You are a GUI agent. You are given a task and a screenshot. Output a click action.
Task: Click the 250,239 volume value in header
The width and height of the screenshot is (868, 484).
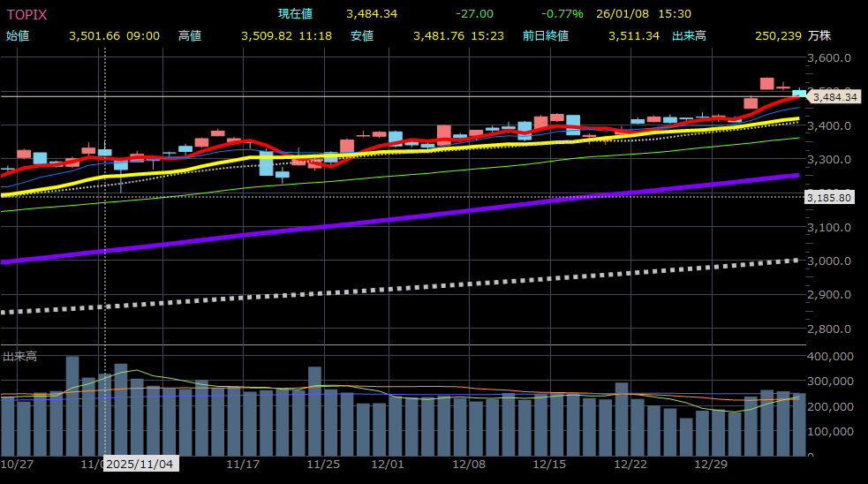(x=778, y=36)
